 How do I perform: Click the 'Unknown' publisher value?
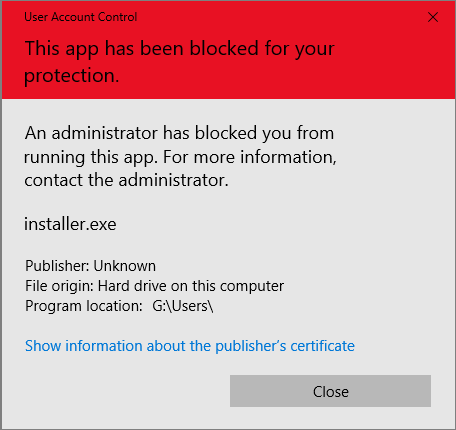click(125, 266)
